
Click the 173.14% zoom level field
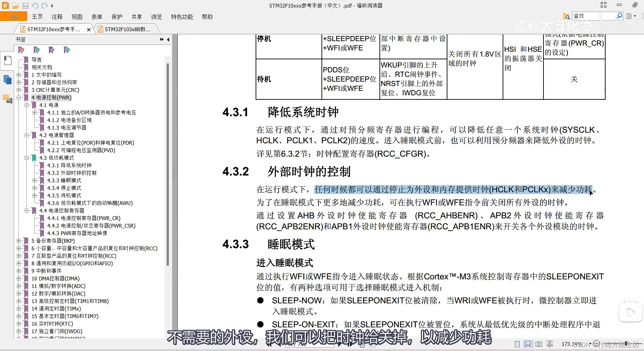click(x=571, y=344)
